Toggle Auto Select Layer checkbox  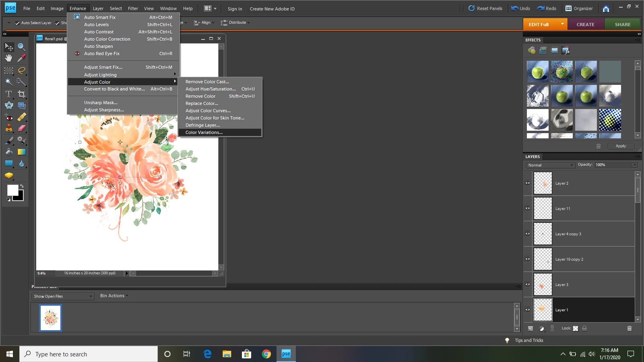pyautogui.click(x=17, y=23)
